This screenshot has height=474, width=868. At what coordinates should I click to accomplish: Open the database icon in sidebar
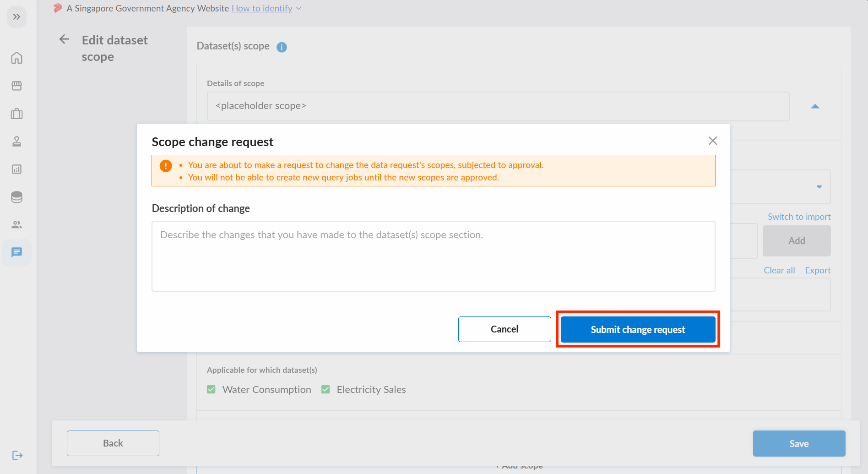point(16,197)
